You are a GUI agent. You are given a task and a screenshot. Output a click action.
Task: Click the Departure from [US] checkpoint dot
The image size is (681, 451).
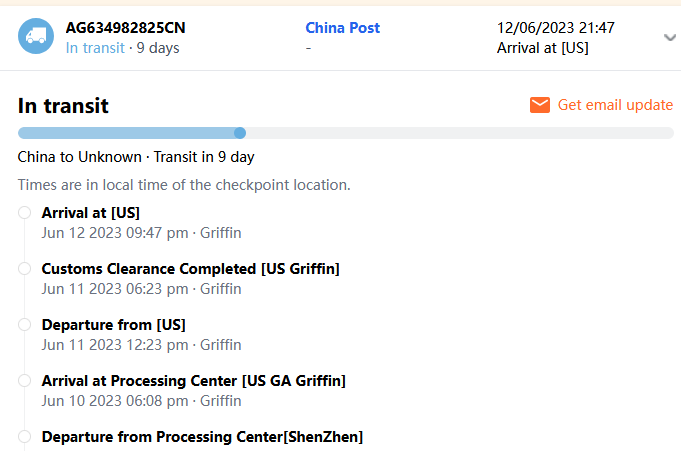click(x=24, y=324)
